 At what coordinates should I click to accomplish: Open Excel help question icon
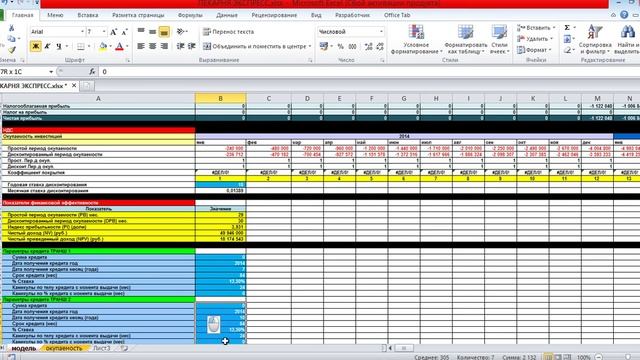coord(624,15)
